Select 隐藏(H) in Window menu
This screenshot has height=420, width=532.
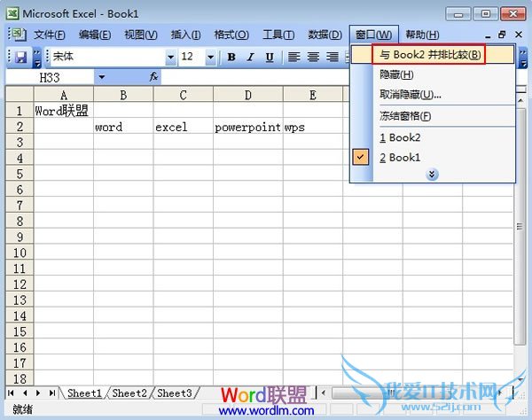(x=433, y=74)
